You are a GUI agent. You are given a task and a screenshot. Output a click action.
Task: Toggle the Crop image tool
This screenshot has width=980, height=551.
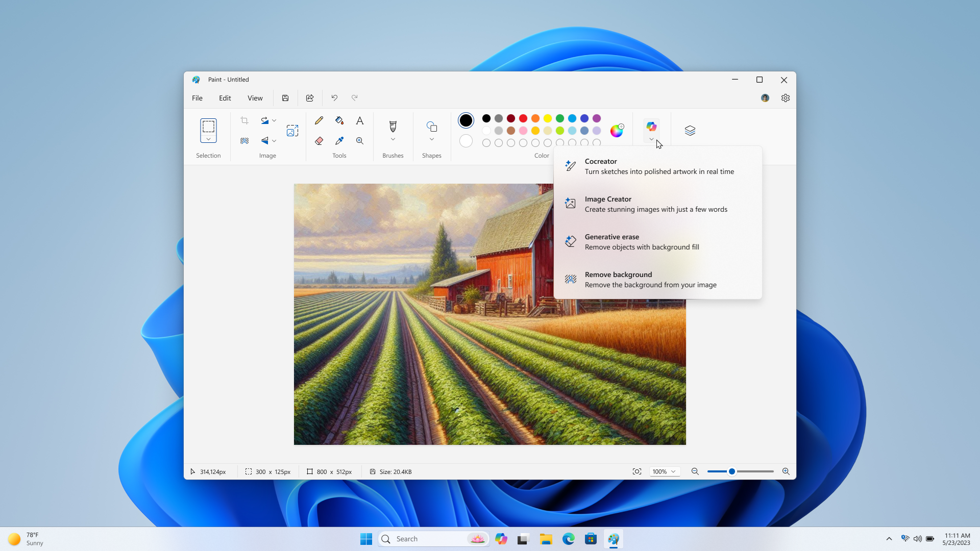click(244, 120)
